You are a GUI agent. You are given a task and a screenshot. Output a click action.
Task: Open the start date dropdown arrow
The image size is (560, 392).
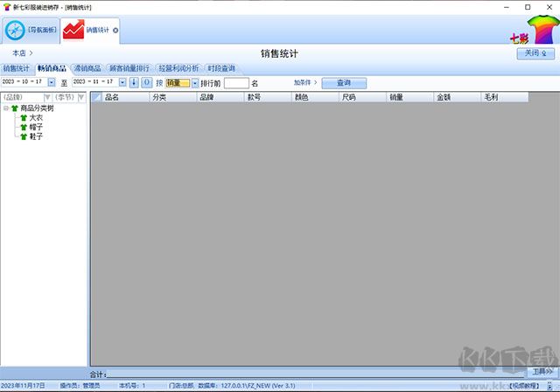(x=52, y=82)
